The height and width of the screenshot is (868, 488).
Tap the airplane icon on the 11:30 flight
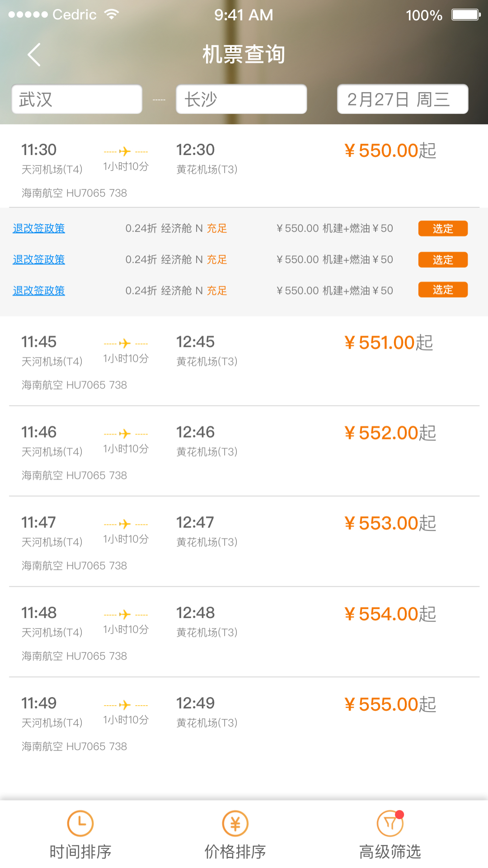coord(125,151)
